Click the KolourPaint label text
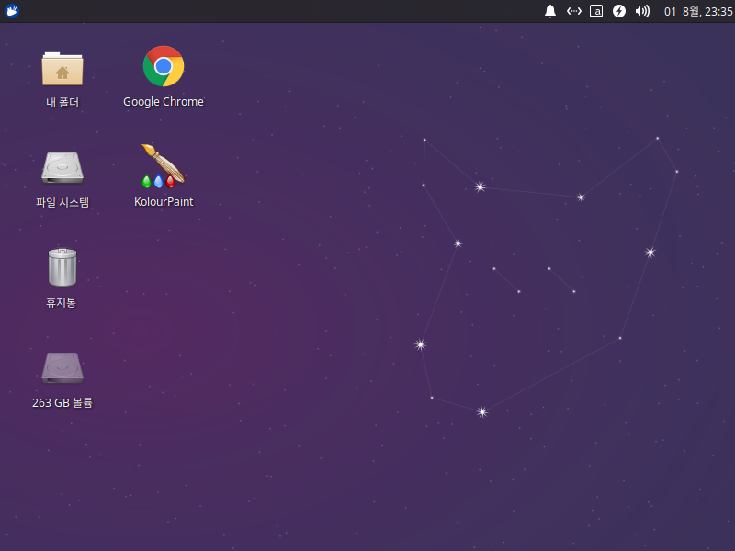Viewport: 735px width, 551px height. coord(164,202)
